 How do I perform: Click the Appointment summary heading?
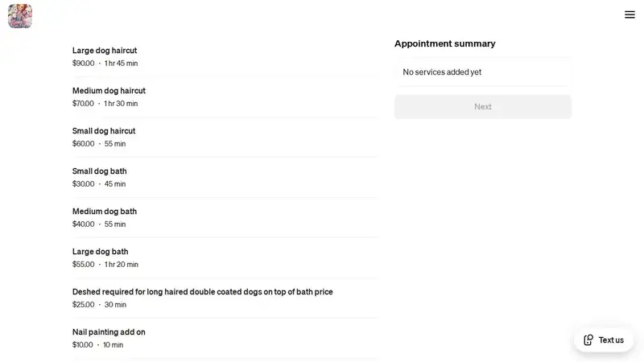pos(445,43)
